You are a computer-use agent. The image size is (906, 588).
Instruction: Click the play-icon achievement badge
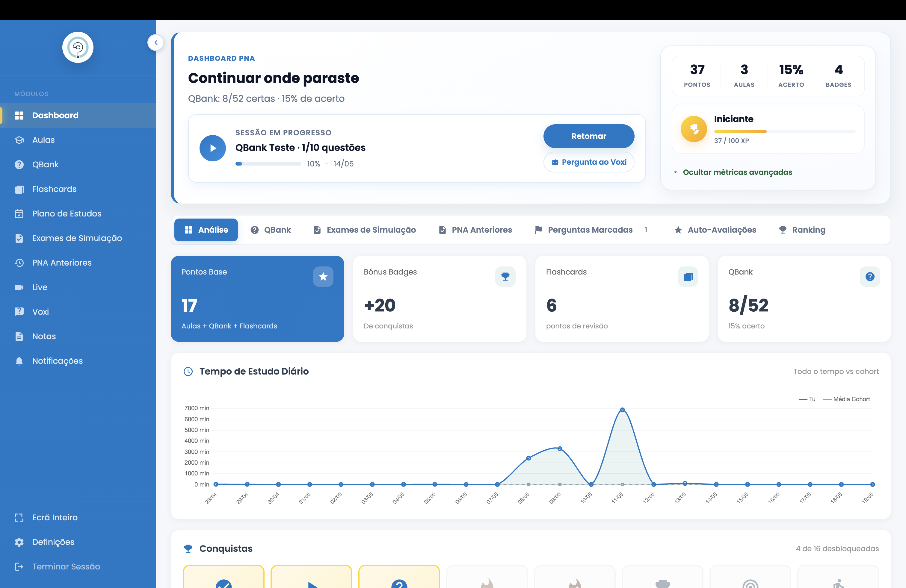coord(311,577)
